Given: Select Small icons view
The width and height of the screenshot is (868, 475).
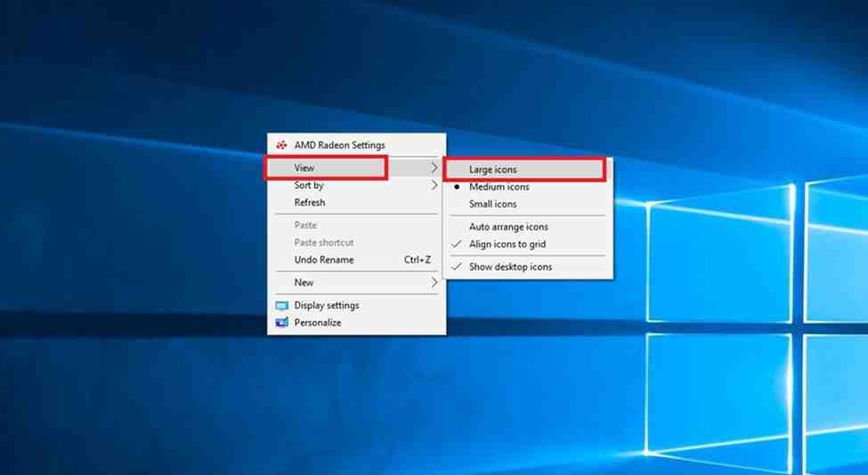Looking at the screenshot, I should click(528, 204).
